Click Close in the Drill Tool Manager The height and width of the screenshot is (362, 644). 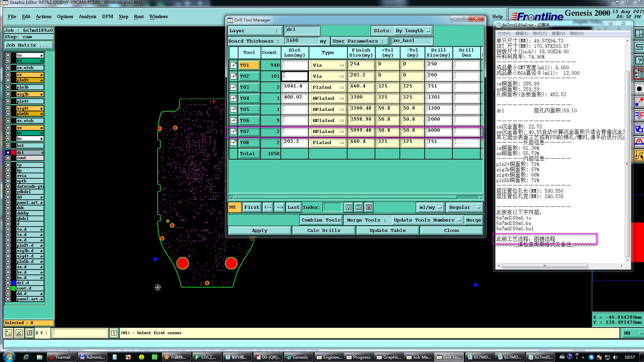(451, 231)
